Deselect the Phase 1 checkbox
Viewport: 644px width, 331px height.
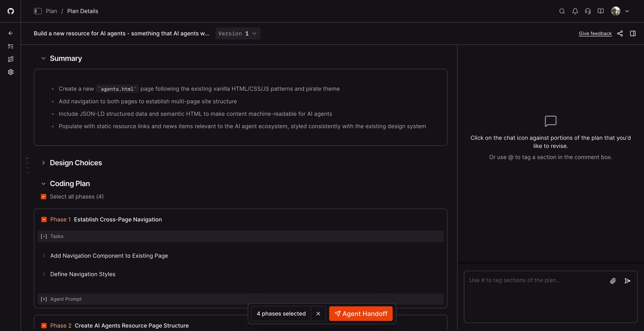click(44, 219)
